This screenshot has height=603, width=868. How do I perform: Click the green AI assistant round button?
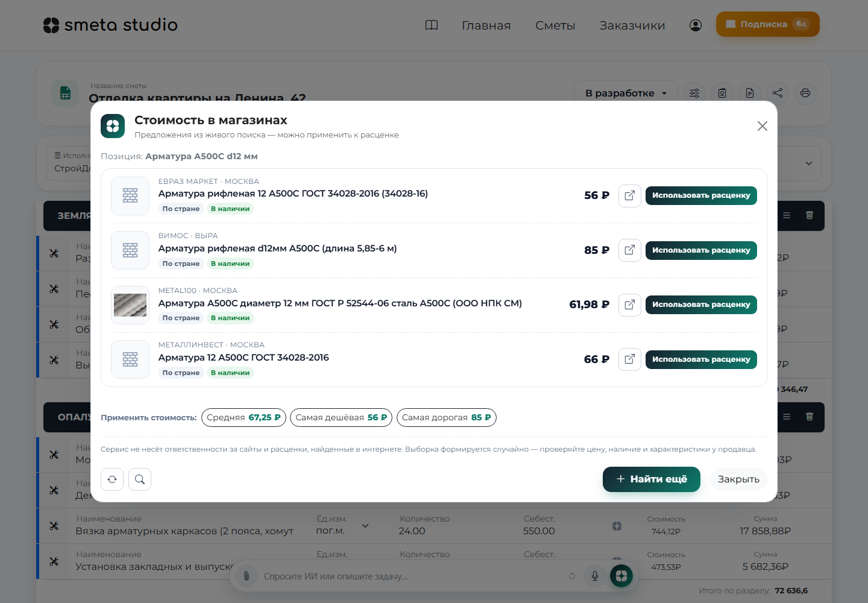pos(621,576)
